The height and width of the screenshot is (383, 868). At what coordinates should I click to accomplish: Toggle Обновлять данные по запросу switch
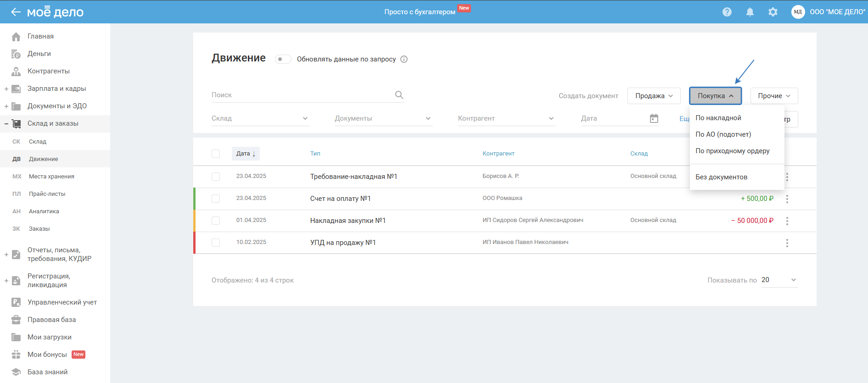[283, 59]
